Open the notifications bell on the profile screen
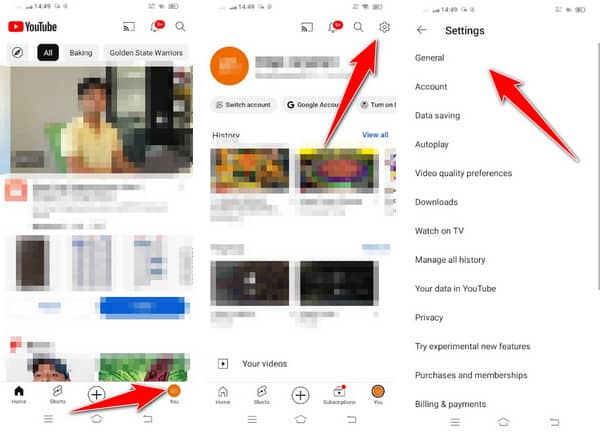Viewport: 600px width, 432px height. (334, 27)
